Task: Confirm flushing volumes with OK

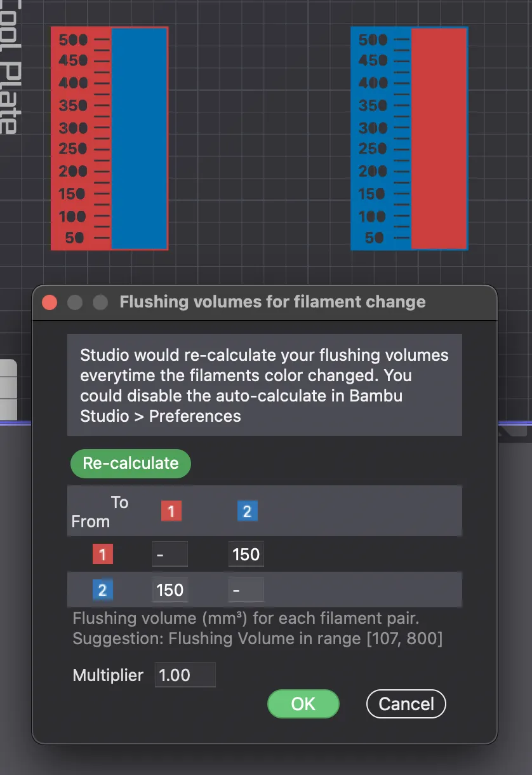Action: [x=303, y=704]
